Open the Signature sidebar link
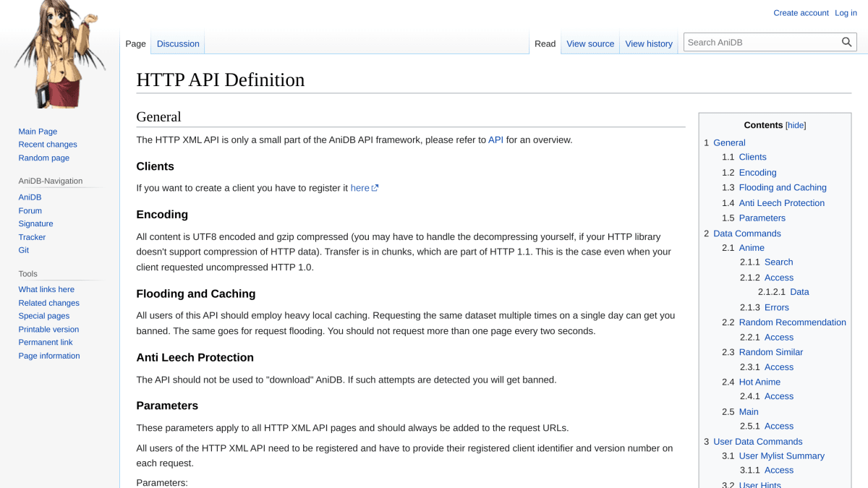Image resolution: width=868 pixels, height=488 pixels. pos(35,223)
